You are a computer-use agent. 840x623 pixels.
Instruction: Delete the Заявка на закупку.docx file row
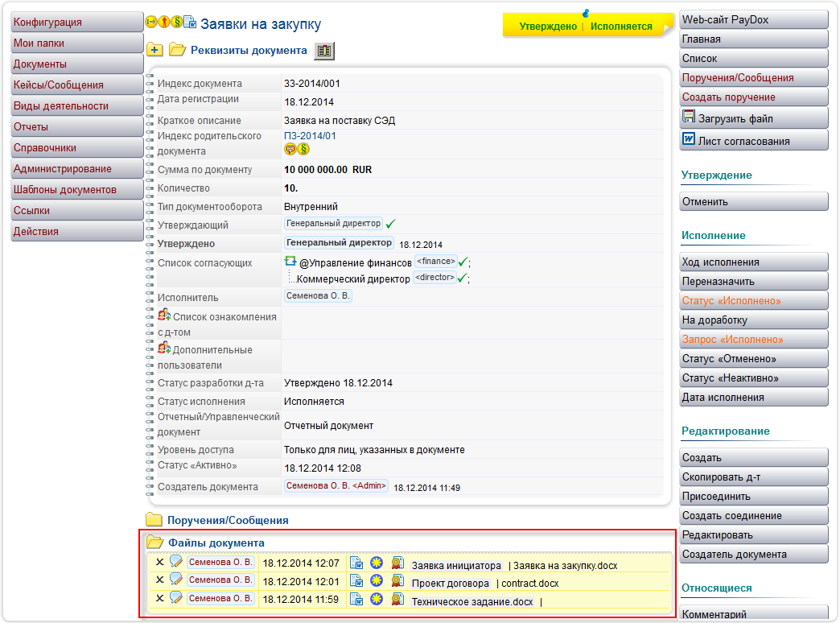159,563
